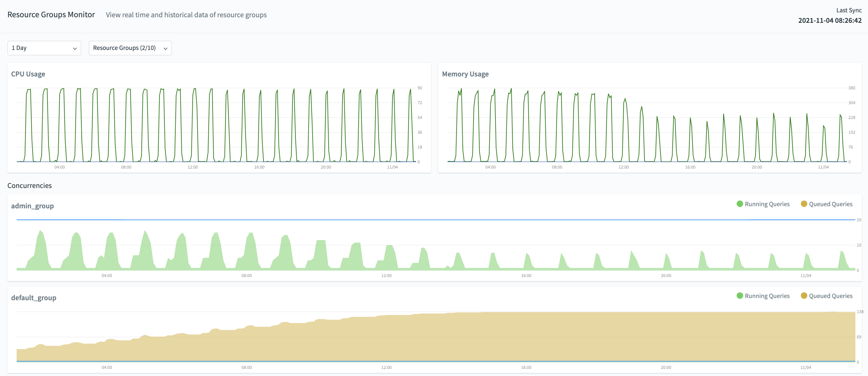Click the Concurrencies section heading
This screenshot has width=868, height=376.
click(30, 186)
